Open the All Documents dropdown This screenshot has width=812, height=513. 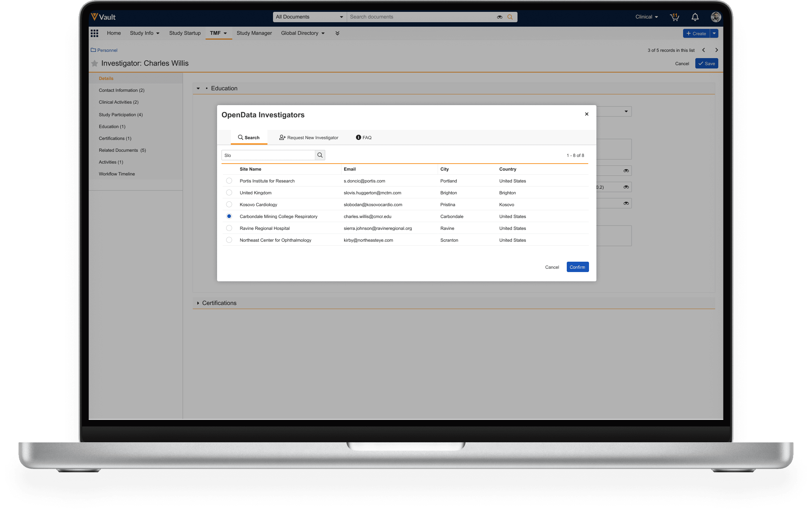(309, 17)
